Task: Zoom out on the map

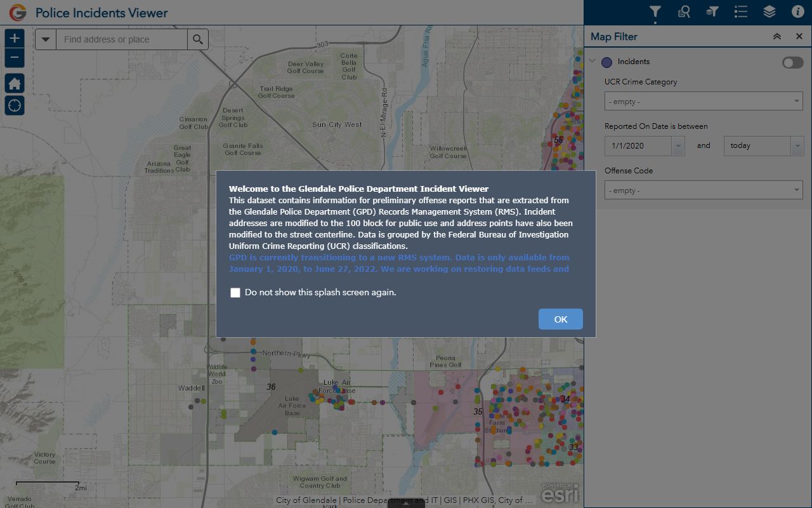Action: tap(15, 58)
